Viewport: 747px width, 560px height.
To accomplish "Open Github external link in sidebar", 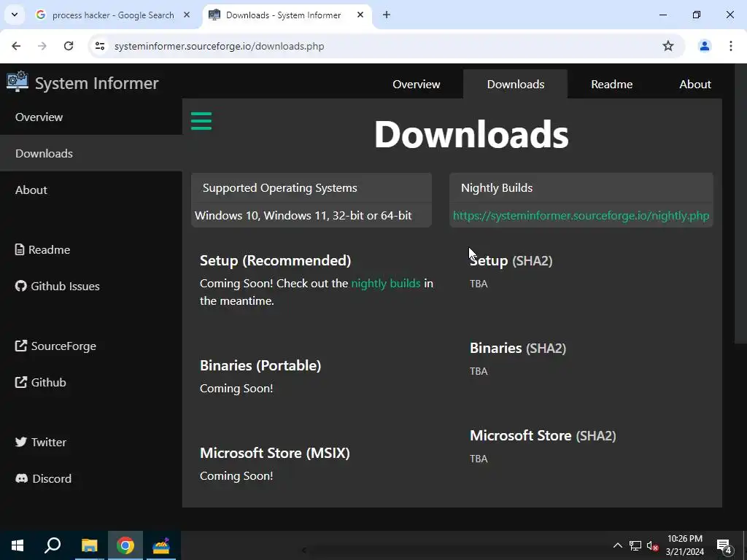I will [41, 382].
